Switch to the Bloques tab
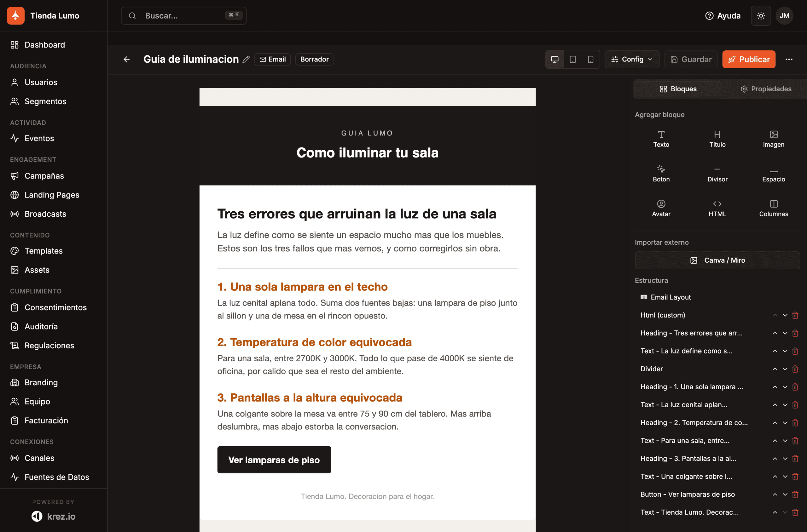 click(678, 89)
